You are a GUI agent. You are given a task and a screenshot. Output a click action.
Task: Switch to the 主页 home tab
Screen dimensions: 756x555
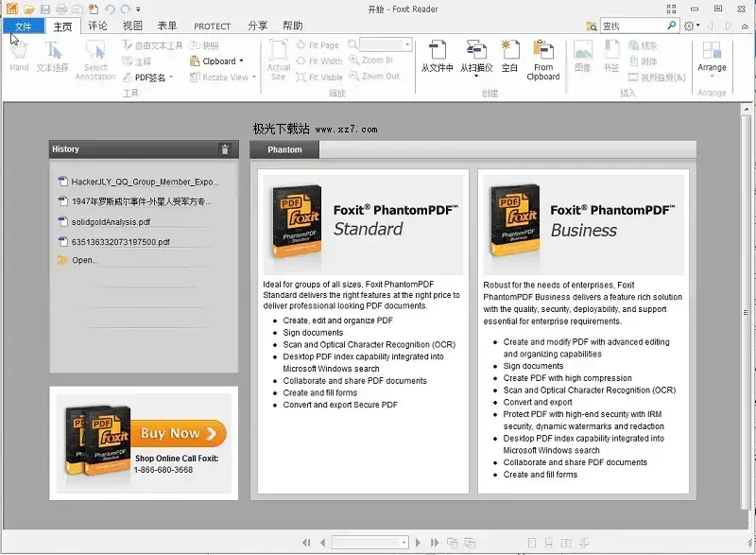(x=62, y=26)
